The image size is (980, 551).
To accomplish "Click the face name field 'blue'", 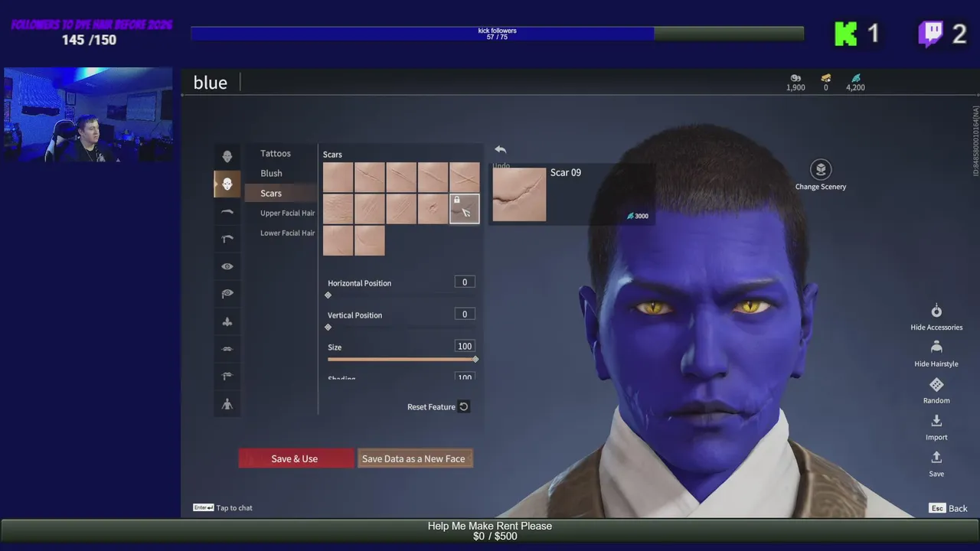I will pyautogui.click(x=211, y=83).
